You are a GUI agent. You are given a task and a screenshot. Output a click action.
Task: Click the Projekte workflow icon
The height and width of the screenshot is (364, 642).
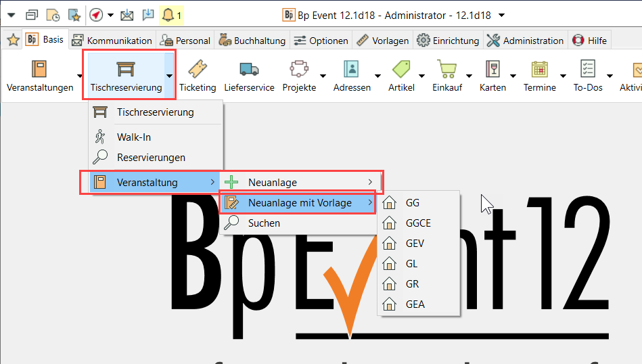(299, 70)
